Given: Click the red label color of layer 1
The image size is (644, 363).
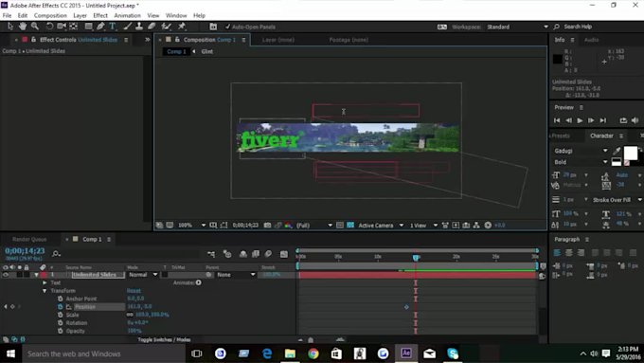Looking at the screenshot, I should pyautogui.click(x=44, y=275).
